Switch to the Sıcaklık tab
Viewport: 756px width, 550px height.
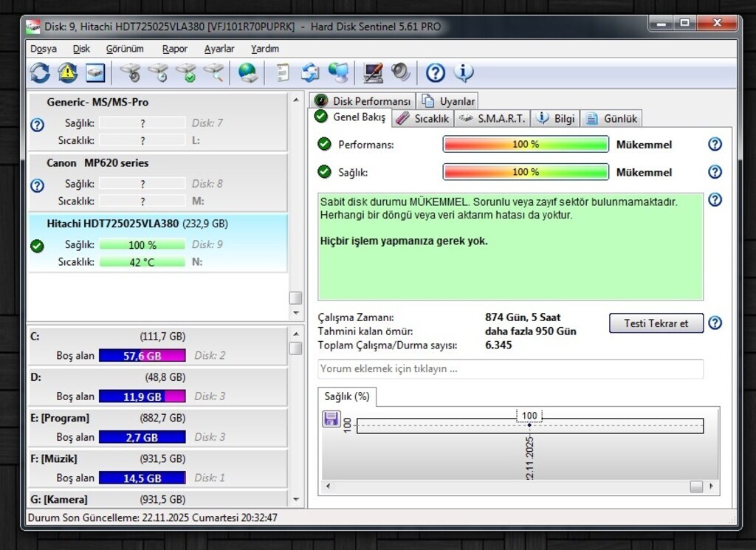423,118
